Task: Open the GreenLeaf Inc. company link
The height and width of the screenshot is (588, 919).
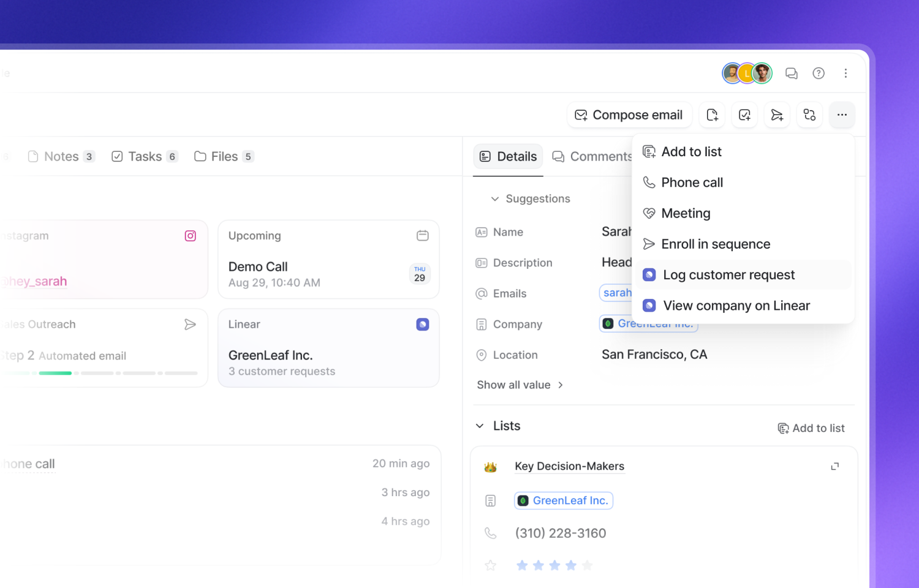Action: click(563, 500)
